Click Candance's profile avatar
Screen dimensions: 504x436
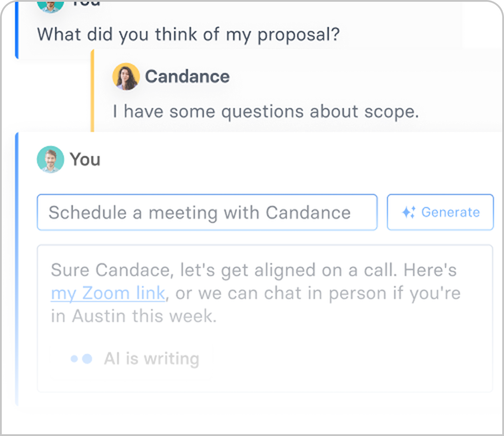[x=126, y=76]
